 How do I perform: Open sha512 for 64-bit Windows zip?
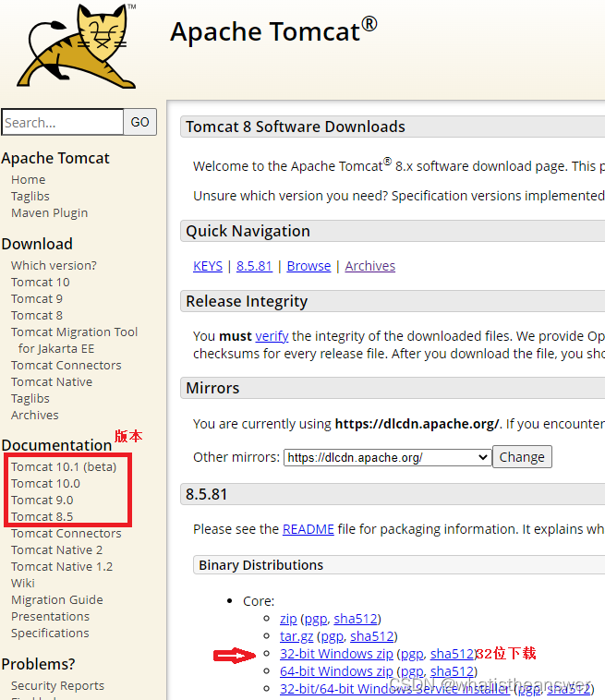point(452,671)
